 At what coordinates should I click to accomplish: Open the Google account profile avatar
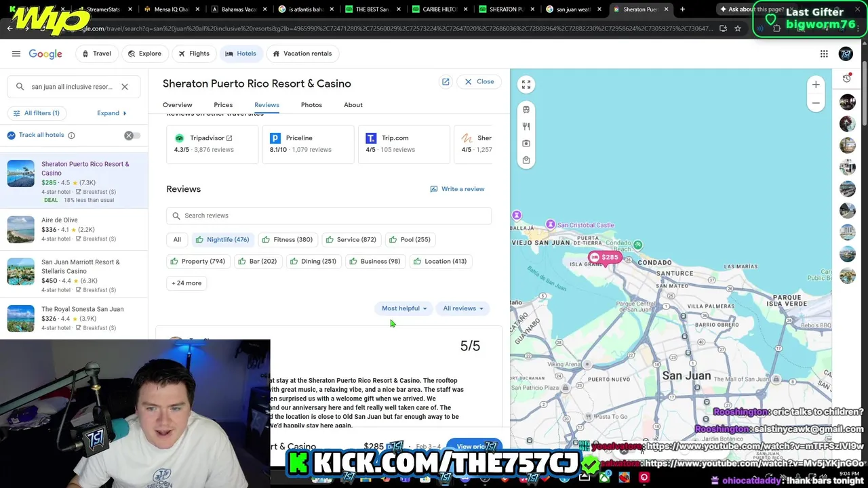point(846,54)
